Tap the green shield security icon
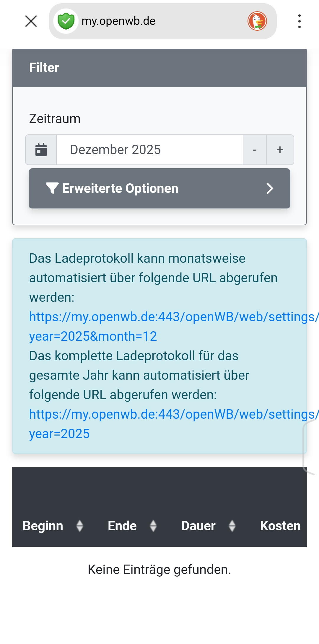319x644 pixels. click(x=66, y=21)
